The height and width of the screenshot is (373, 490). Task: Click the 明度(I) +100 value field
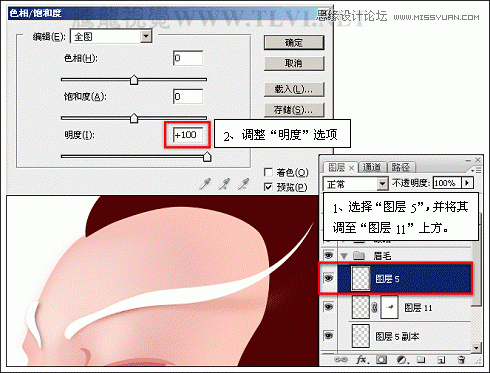pyautogui.click(x=188, y=135)
